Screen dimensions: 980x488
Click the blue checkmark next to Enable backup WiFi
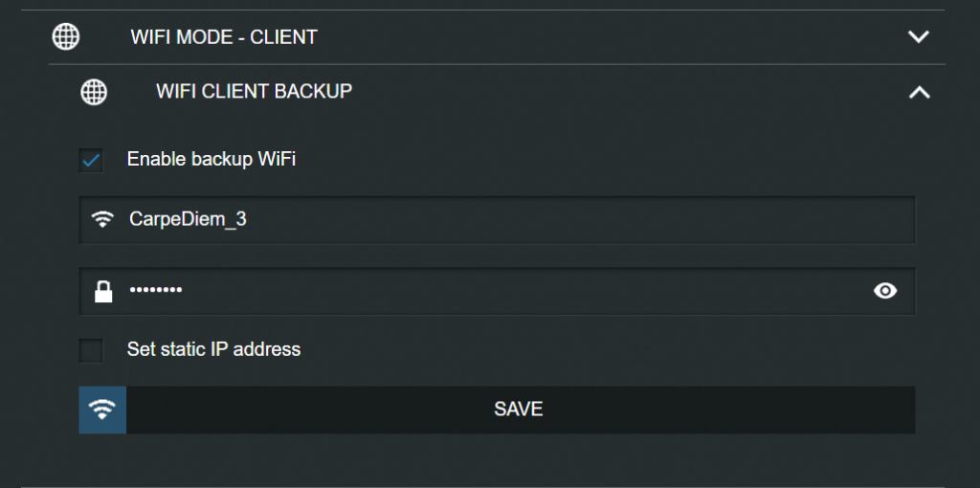[x=91, y=161]
